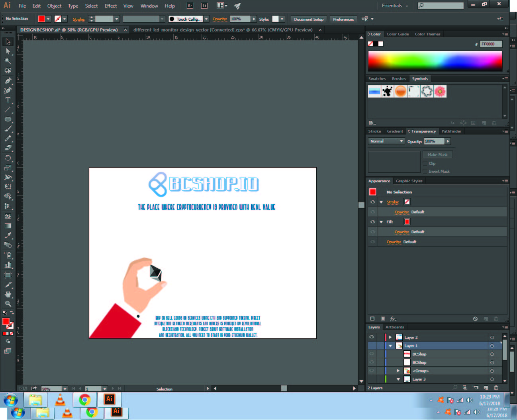Image resolution: width=517 pixels, height=420 pixels.
Task: Open the Effect menu
Action: click(x=111, y=6)
